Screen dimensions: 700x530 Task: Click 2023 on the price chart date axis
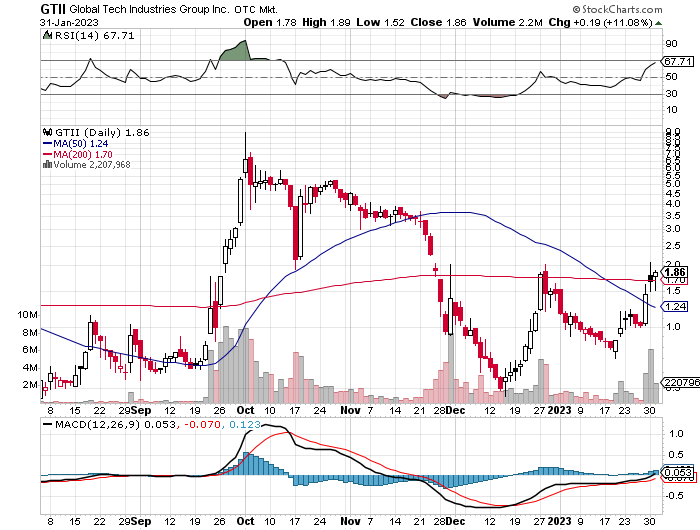559,410
